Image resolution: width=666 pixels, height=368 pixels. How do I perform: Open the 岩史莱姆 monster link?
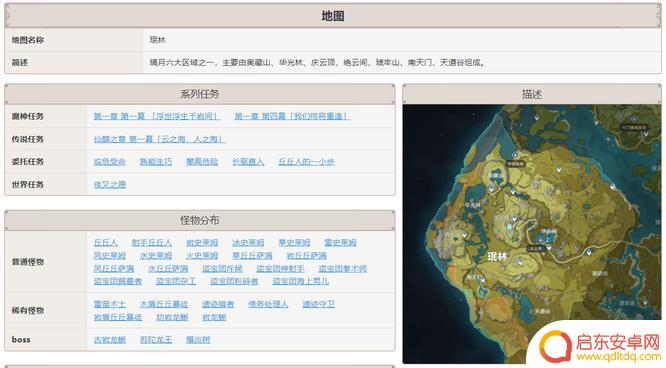coord(202,243)
